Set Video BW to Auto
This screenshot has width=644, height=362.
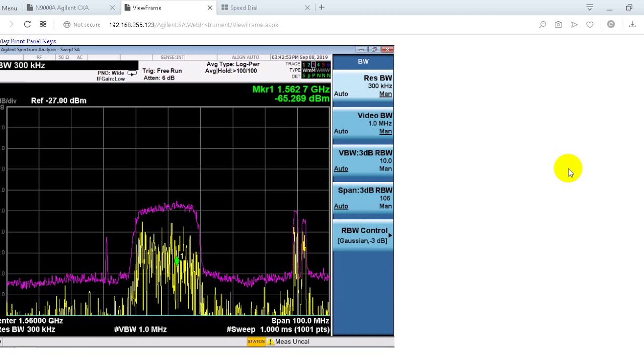point(341,131)
